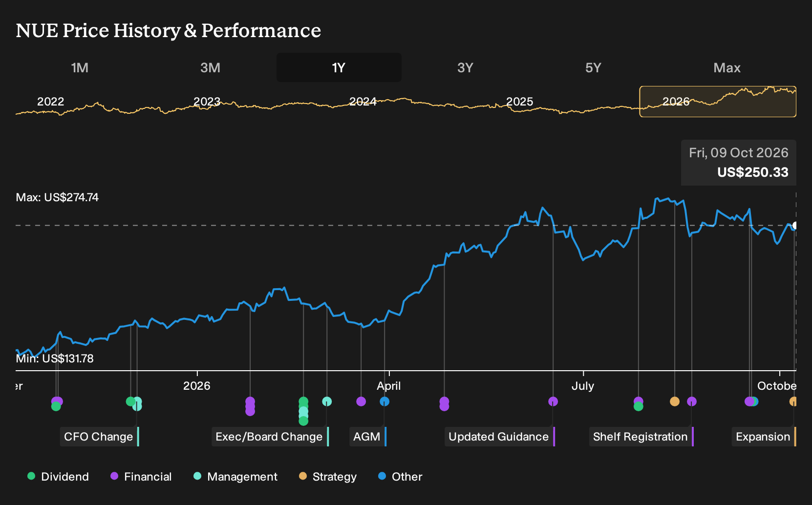
Task: Click the 'NUE Price History & Performance' heading
Action: (169, 30)
